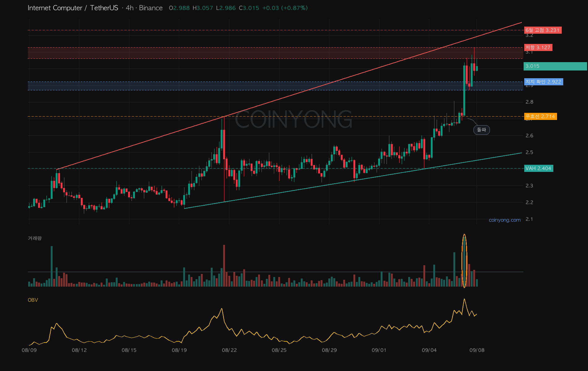Click the 08/12 date axis label

[x=79, y=350]
